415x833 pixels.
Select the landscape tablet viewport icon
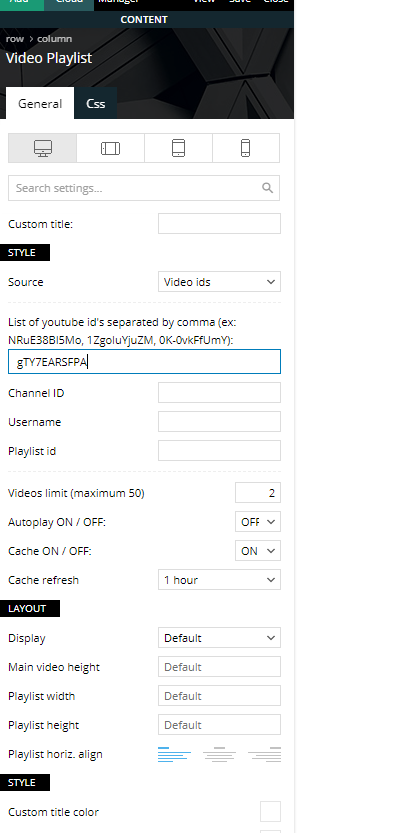coord(111,148)
